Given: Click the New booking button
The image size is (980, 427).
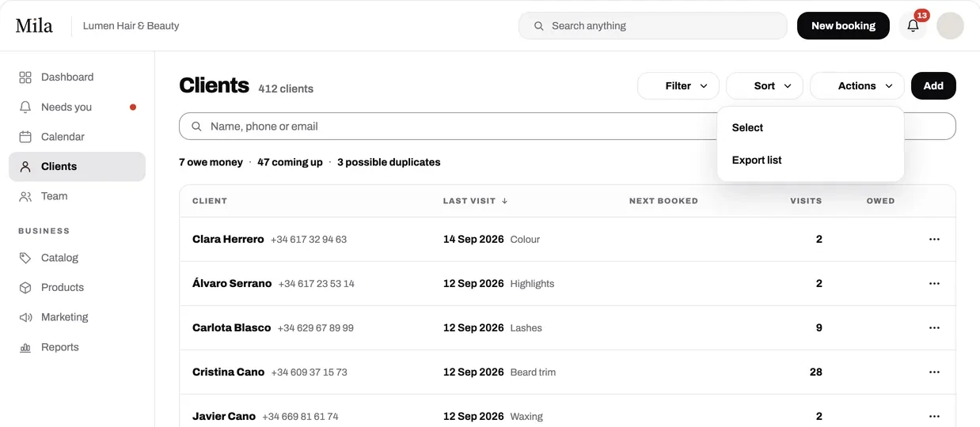Looking at the screenshot, I should 843,26.
